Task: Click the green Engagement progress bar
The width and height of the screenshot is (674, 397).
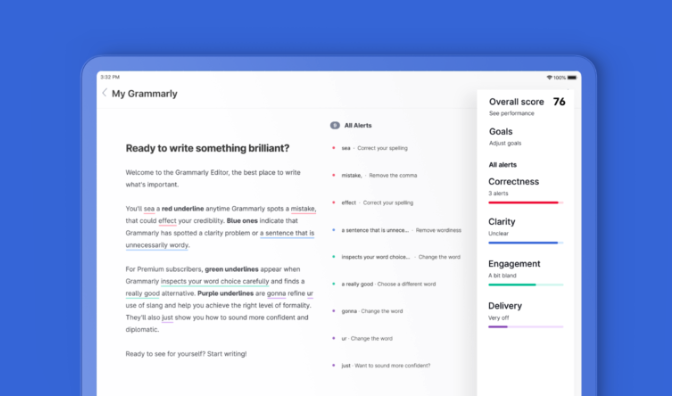Action: tap(526, 285)
